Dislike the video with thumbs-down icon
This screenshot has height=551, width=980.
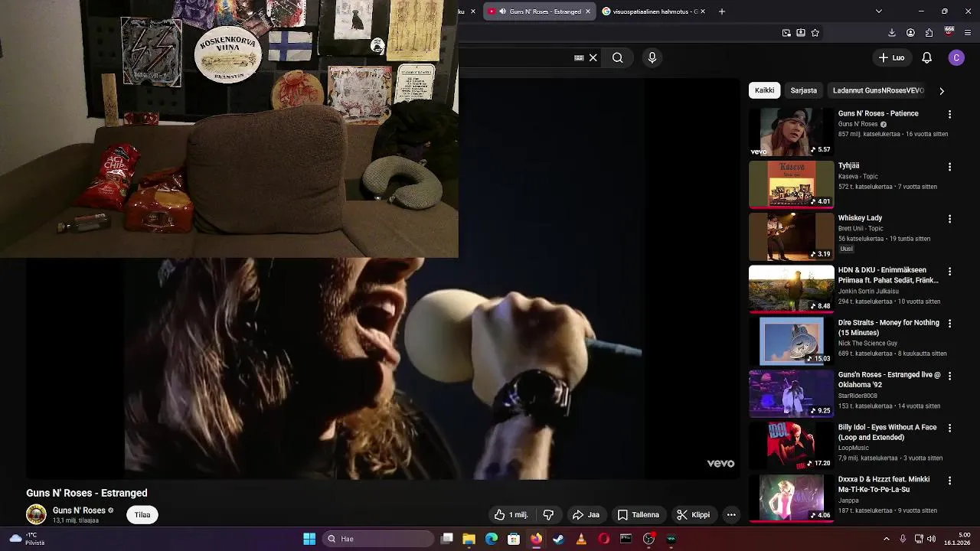coord(548,515)
